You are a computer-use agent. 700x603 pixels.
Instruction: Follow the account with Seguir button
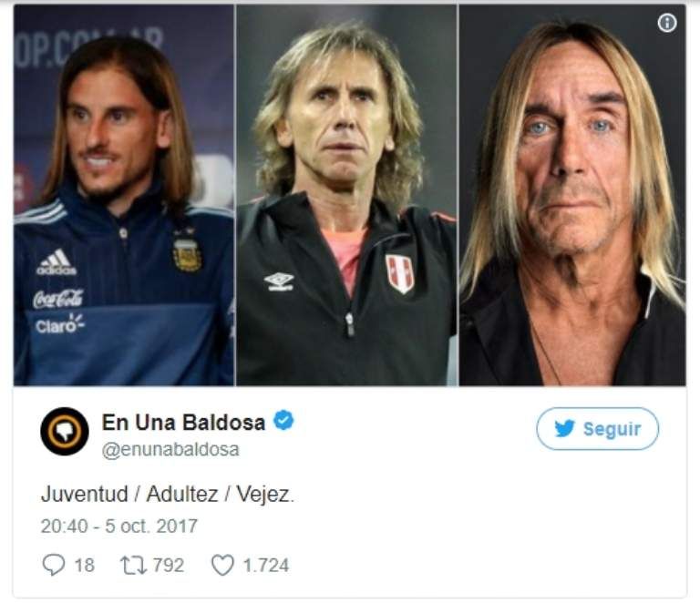pyautogui.click(x=597, y=429)
